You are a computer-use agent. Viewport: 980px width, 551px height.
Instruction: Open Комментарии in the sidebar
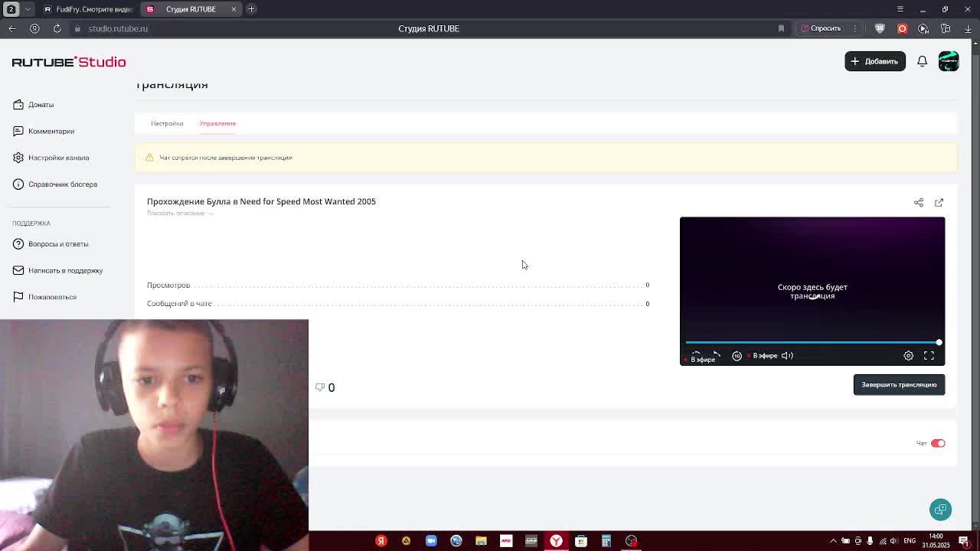[x=51, y=132]
